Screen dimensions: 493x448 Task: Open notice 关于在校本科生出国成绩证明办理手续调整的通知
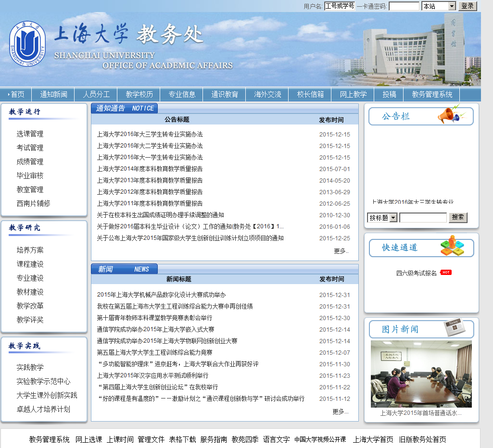[160, 215]
